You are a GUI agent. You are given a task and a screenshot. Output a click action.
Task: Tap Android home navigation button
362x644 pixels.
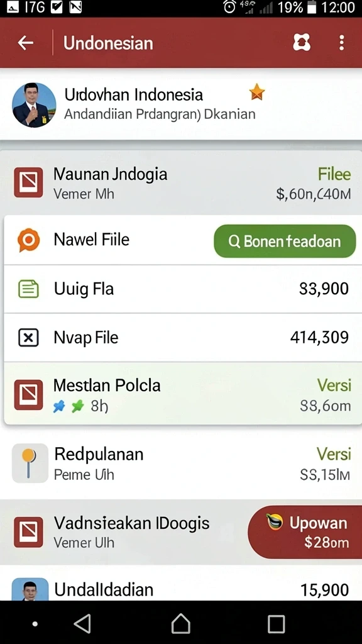point(181,624)
